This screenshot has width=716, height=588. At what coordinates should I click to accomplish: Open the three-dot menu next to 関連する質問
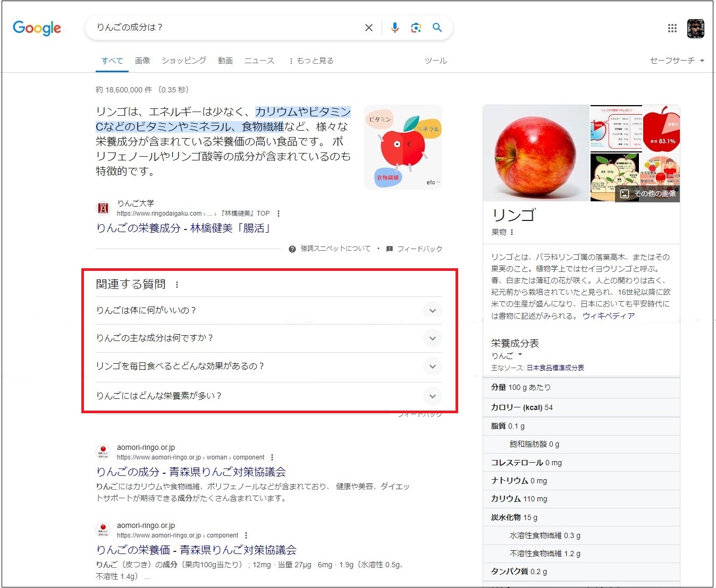point(177,285)
